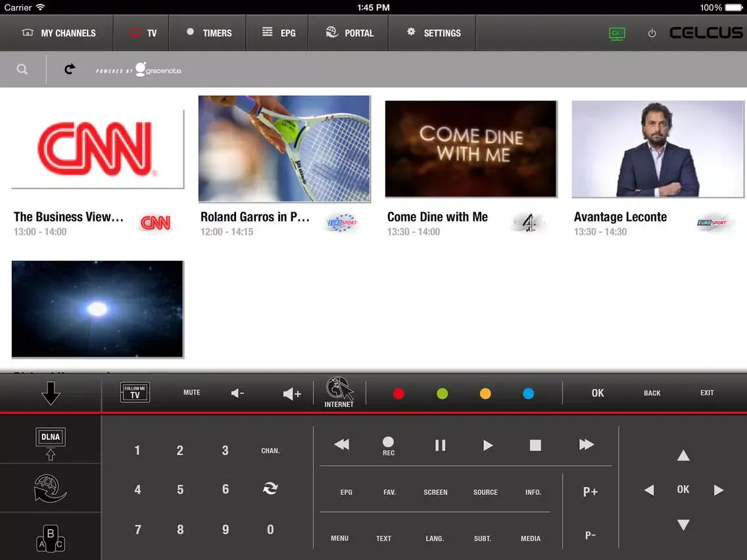
Task: Tap the stop button
Action: pos(535,445)
